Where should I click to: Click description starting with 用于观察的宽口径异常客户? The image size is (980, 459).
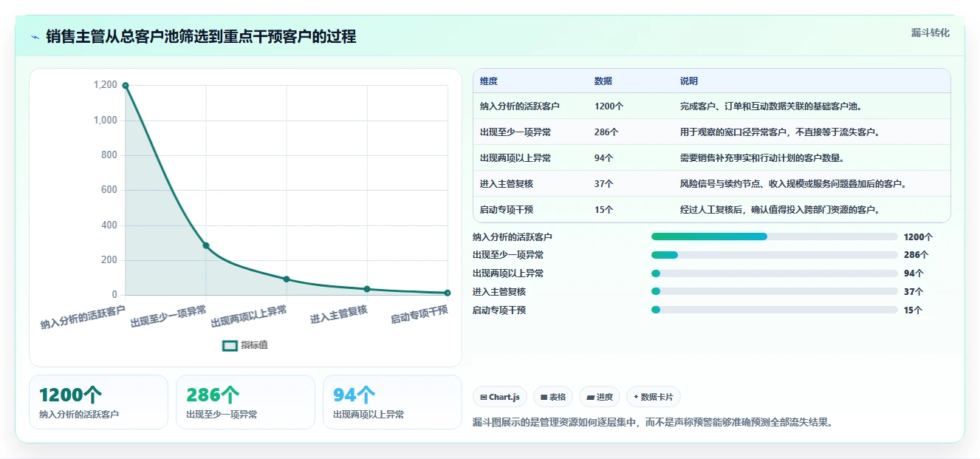pos(780,132)
